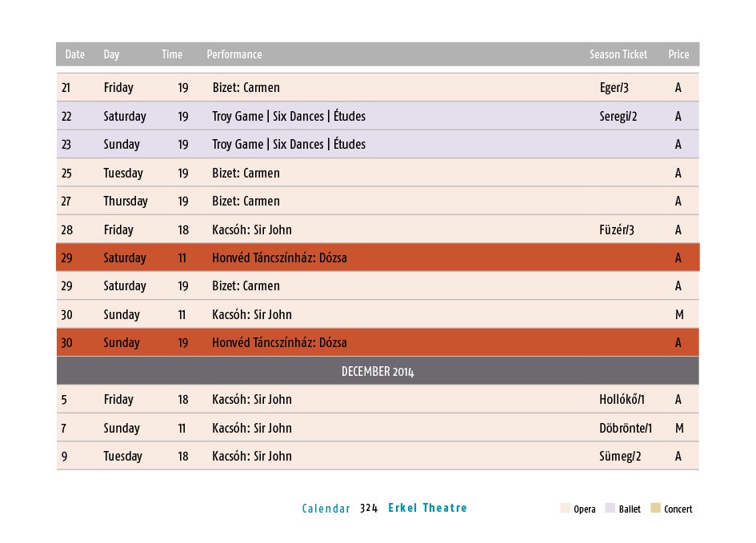756x543 pixels.
Task: Select the Time column header
Action: 172,54
